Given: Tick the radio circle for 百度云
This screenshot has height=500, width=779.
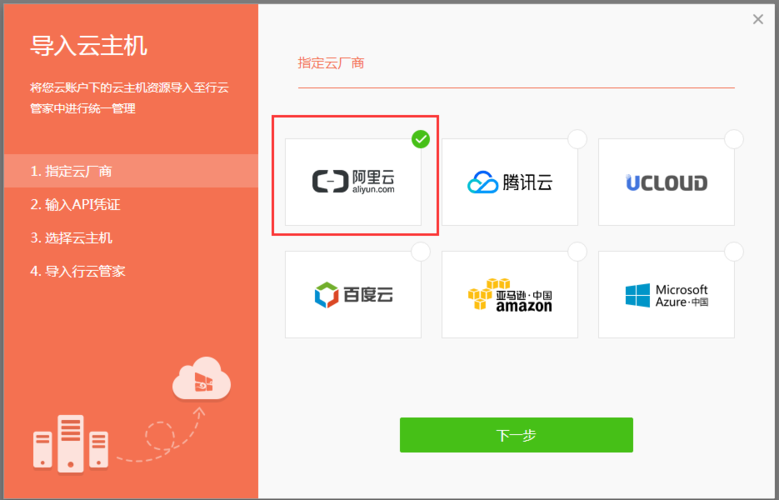Looking at the screenshot, I should 421,252.
